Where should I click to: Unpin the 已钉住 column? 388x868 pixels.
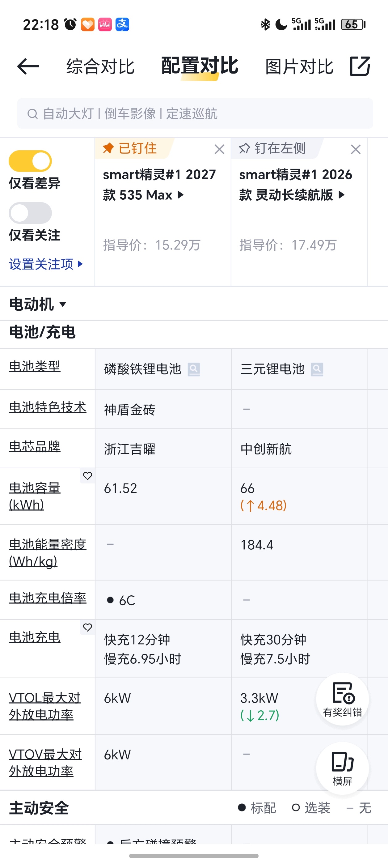point(130,148)
